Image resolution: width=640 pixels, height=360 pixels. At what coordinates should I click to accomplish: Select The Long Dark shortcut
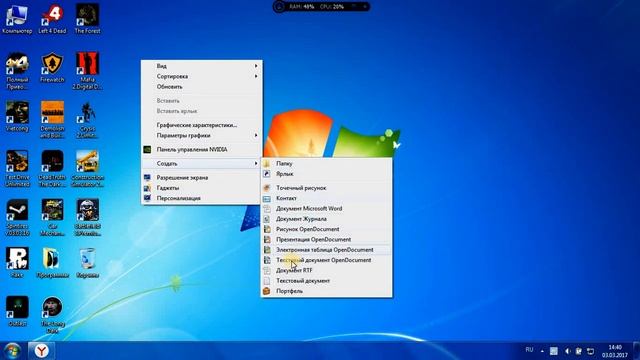pyautogui.click(x=52, y=315)
